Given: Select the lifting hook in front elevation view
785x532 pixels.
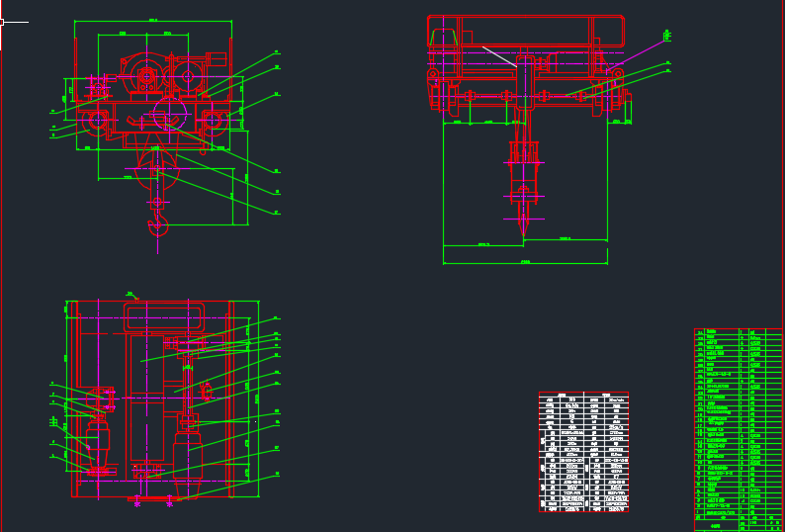Looking at the screenshot, I should pyautogui.click(x=158, y=222).
